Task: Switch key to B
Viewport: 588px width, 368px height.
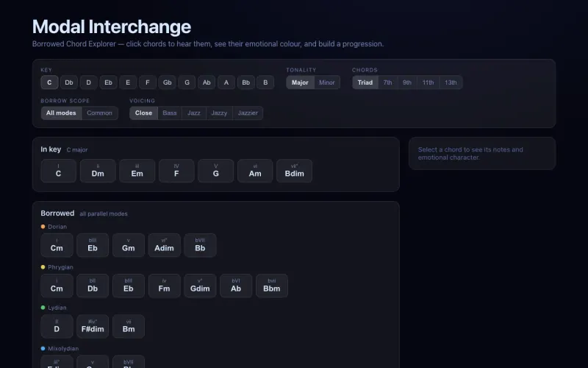Action: pos(265,82)
